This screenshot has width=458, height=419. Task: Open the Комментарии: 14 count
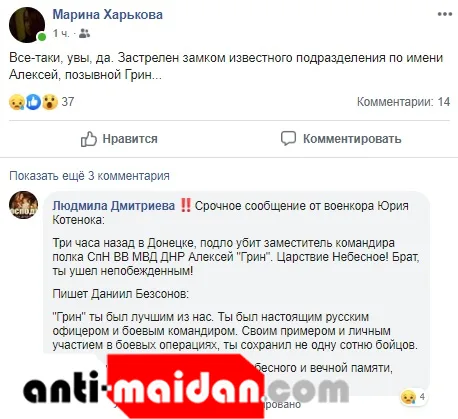[403, 102]
